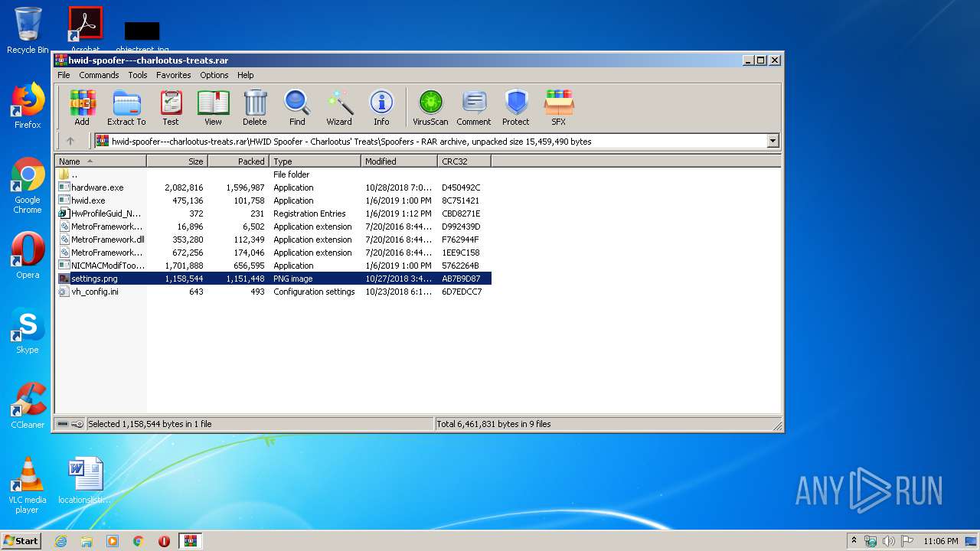Open the Tools menu
Viewport: 980px width, 551px height.
[138, 75]
